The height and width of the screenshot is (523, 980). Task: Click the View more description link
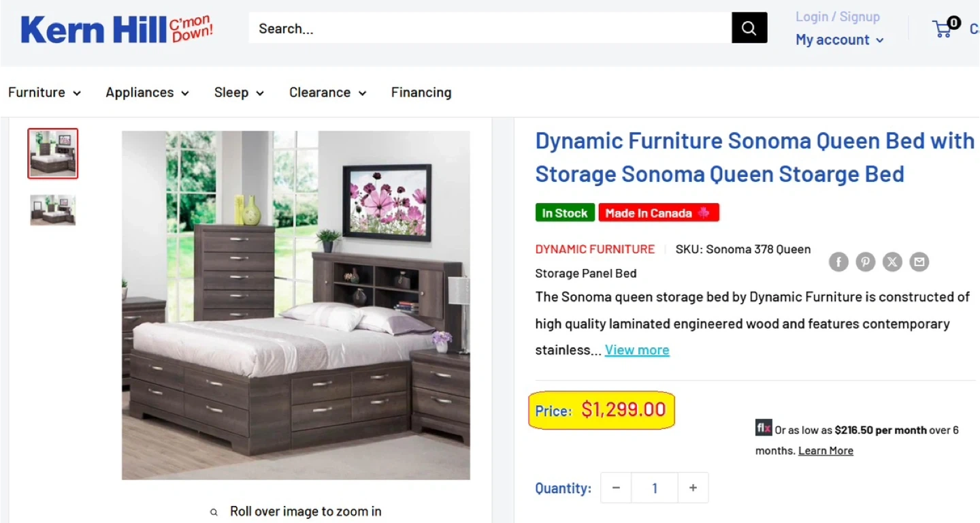[x=637, y=350]
